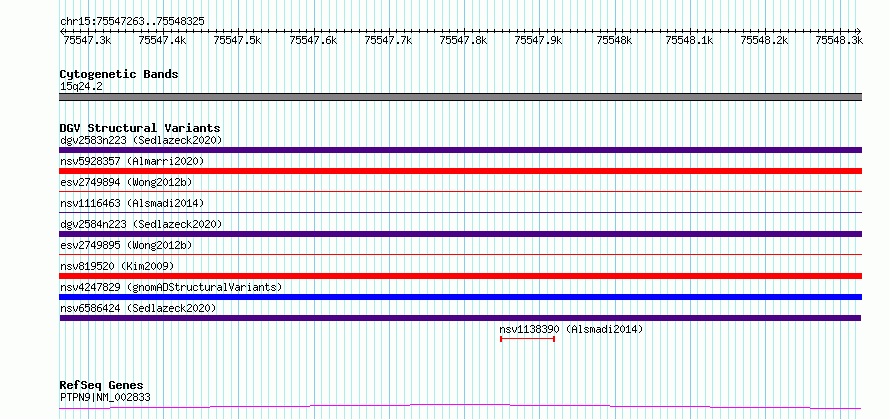Open the dgv2583n223 (Sedlazeck2020) label
The image size is (890, 419).
(141, 140)
